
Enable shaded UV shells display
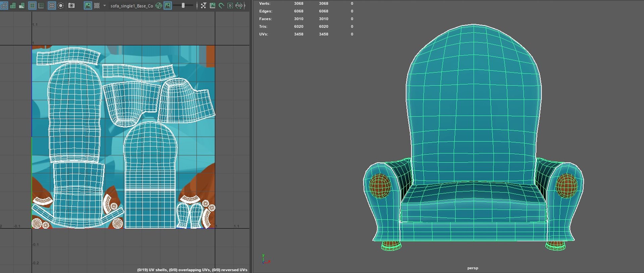[13, 6]
